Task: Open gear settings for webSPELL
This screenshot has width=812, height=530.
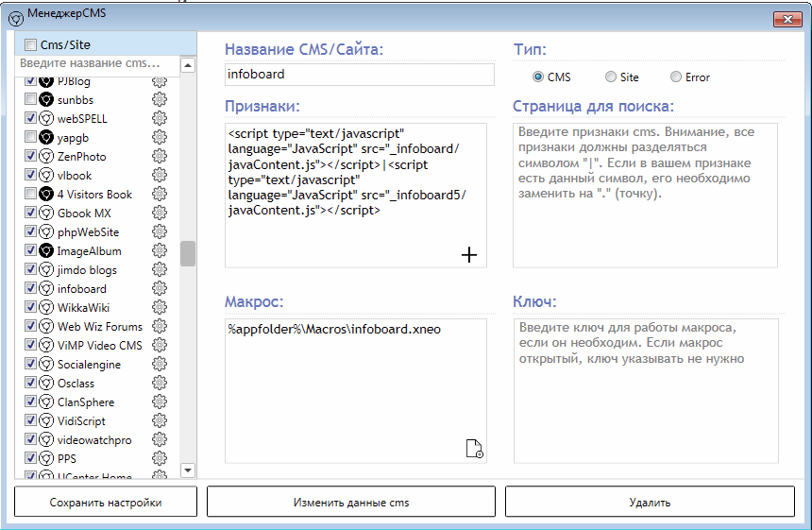Action: pos(160,118)
